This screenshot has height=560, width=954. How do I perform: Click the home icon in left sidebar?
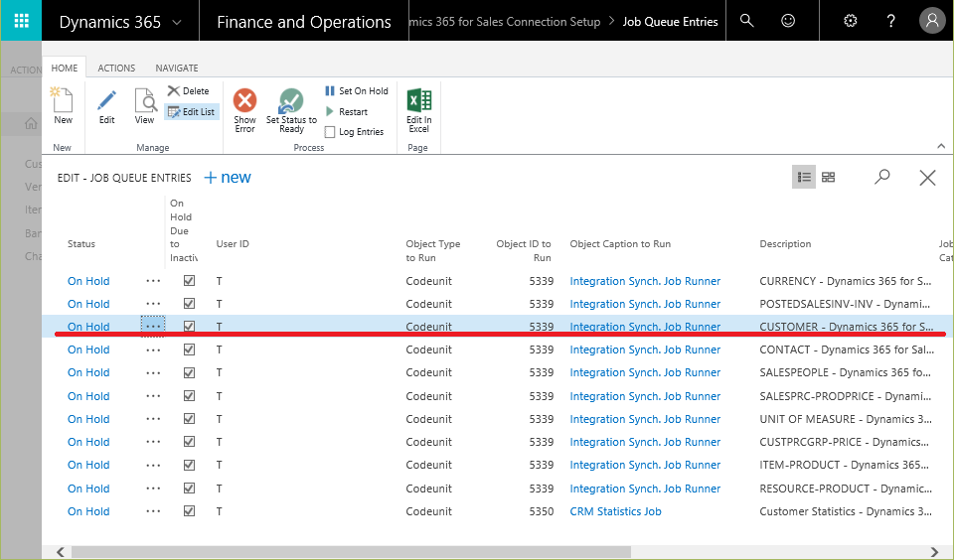point(31,124)
